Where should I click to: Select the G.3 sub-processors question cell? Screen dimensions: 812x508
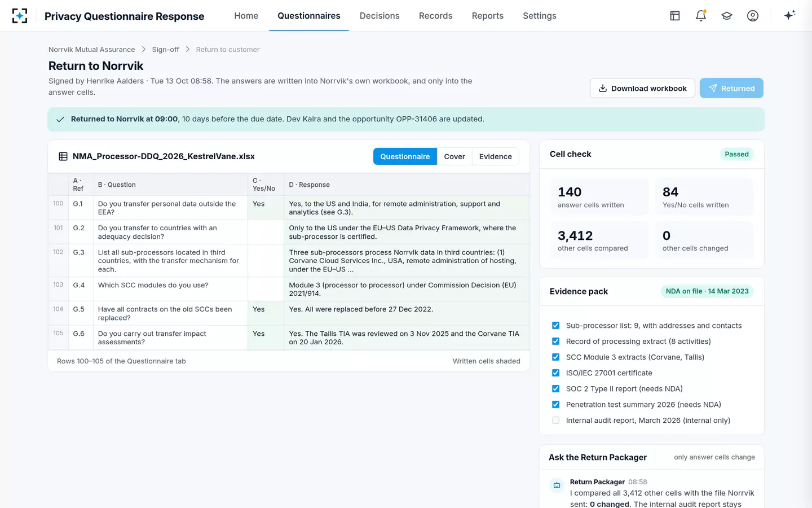170,261
